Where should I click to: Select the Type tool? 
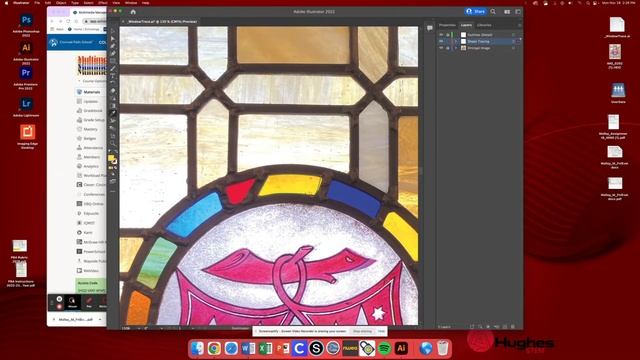pyautogui.click(x=113, y=76)
